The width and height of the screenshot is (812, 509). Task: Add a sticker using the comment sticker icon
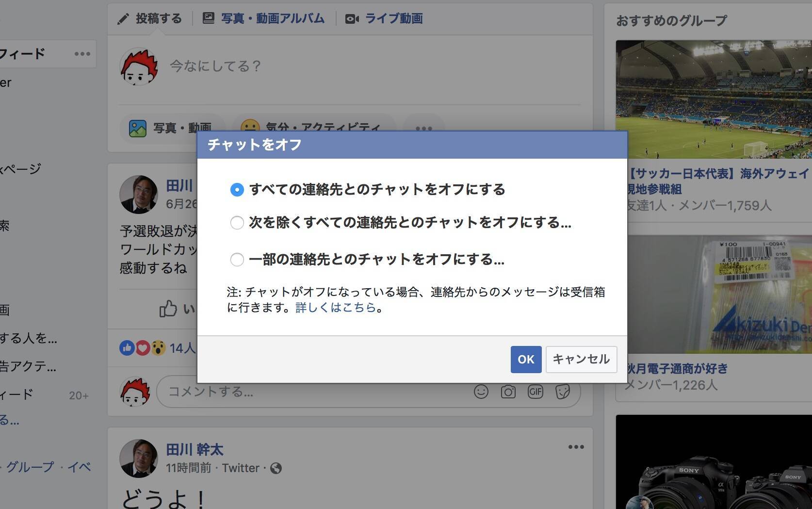pos(563,392)
